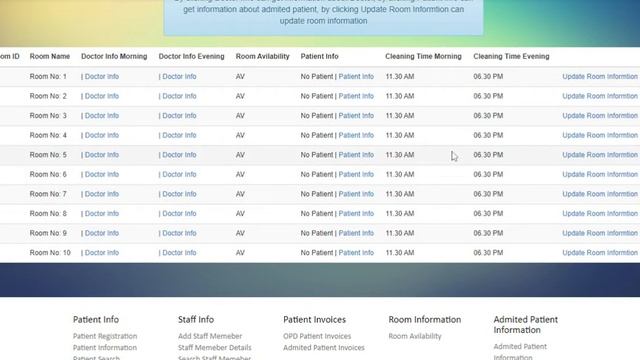Click the Cleaning Time Evening column header

tap(511, 56)
